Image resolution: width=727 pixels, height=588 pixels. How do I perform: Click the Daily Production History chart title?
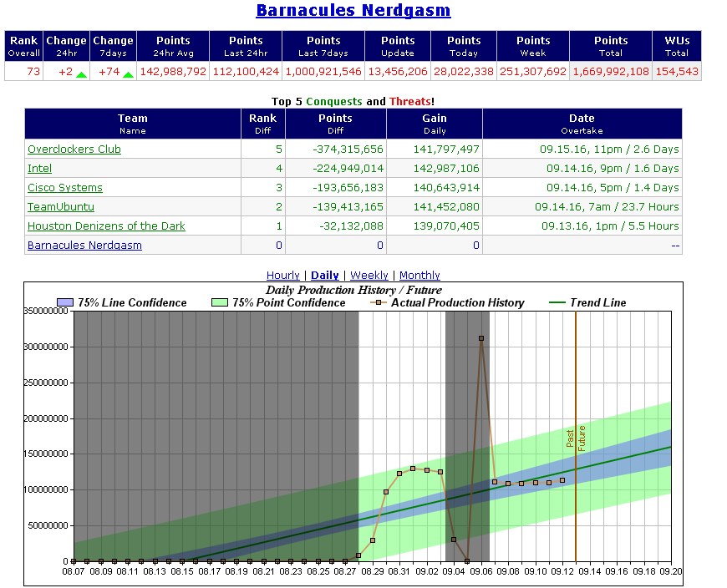(x=353, y=290)
